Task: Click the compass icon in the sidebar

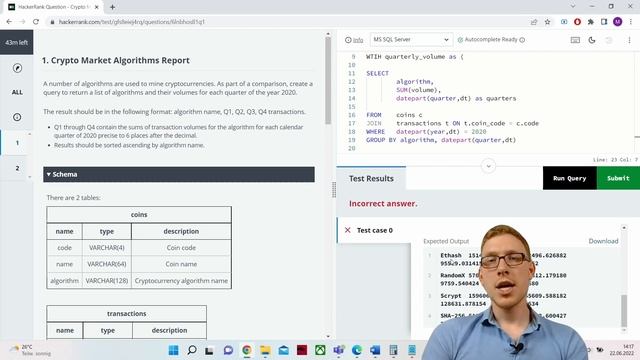Action: tap(17, 68)
